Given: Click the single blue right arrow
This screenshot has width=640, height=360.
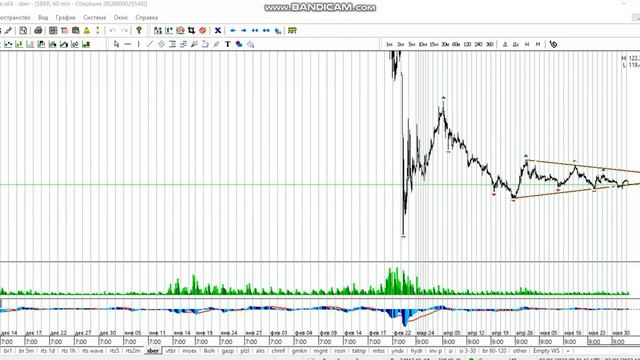Looking at the screenshot, I should pyautogui.click(x=244, y=31).
